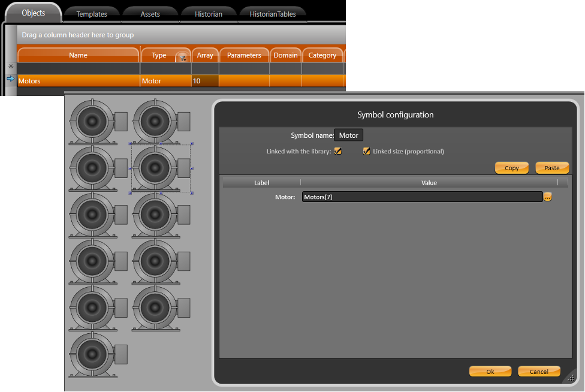Image resolution: width=585 pixels, height=392 pixels.
Task: Click the Motor value input field
Action: (x=422, y=197)
